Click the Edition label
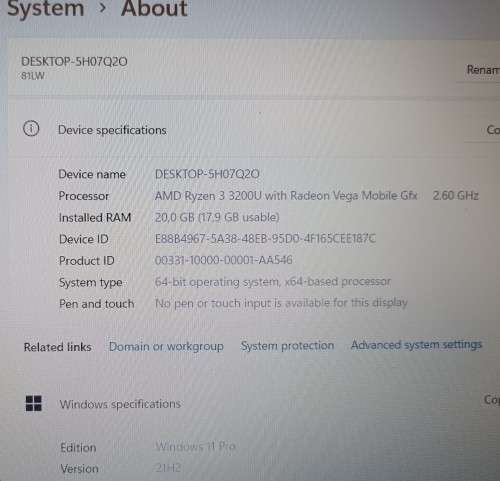 pos(78,448)
